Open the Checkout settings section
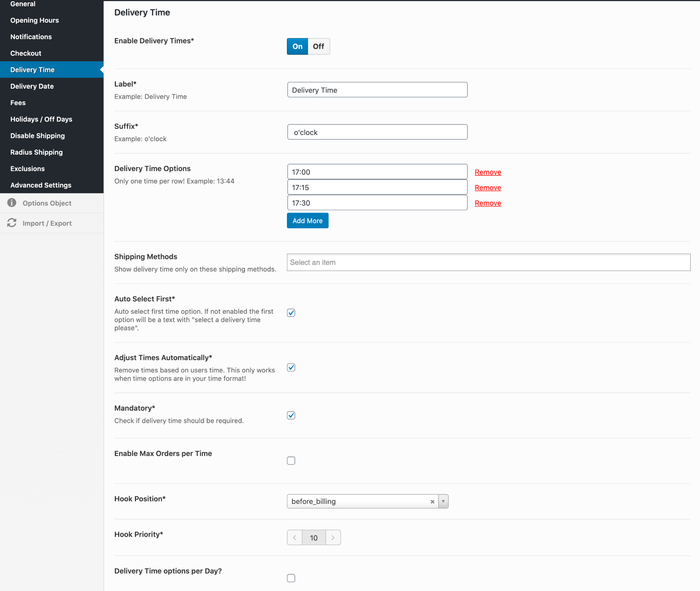The width and height of the screenshot is (700, 591). coord(52,53)
